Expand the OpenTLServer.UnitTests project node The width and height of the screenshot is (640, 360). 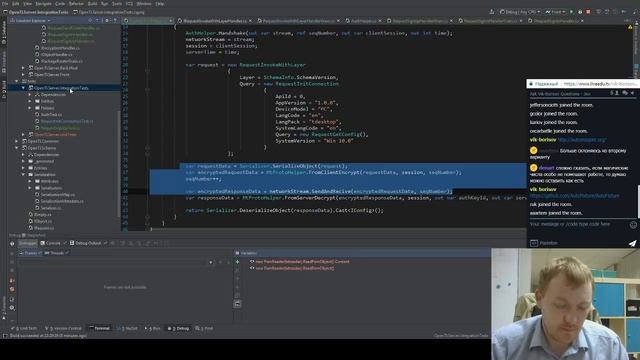point(23,134)
